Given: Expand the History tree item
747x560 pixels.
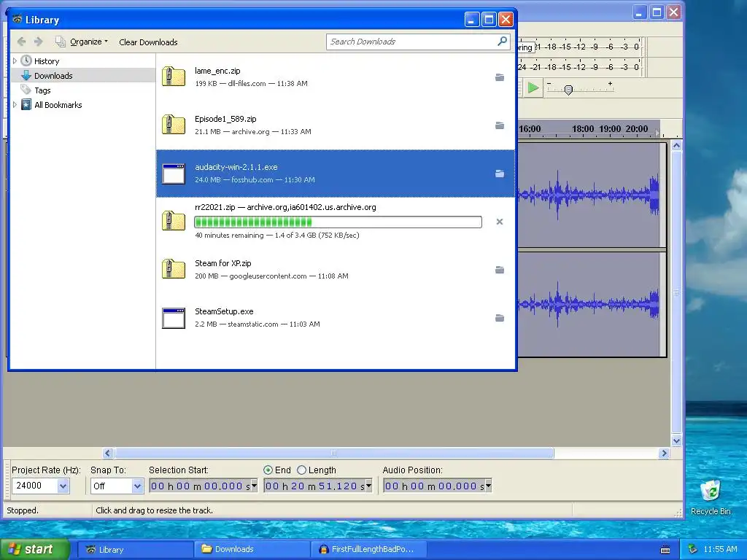Looking at the screenshot, I should [15, 61].
